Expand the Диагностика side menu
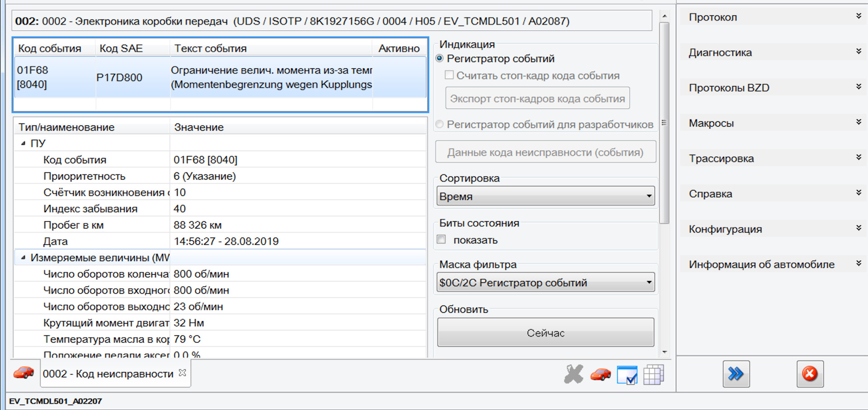Image resolution: width=868 pixels, height=410 pixels. click(x=774, y=52)
